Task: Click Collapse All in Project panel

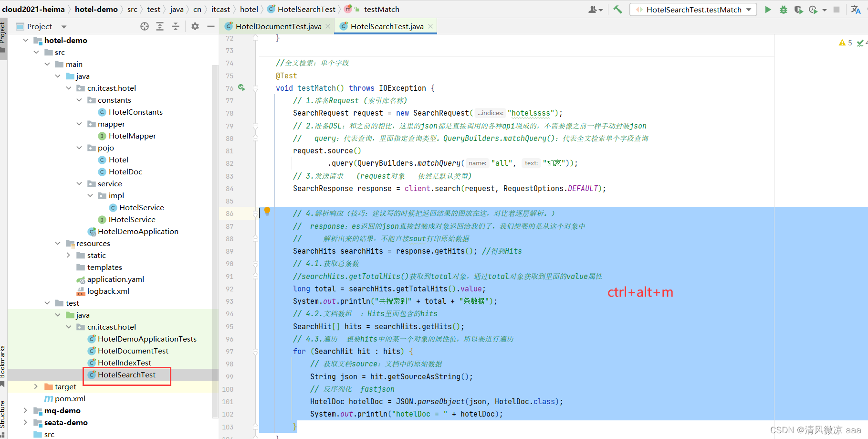Action: point(176,26)
